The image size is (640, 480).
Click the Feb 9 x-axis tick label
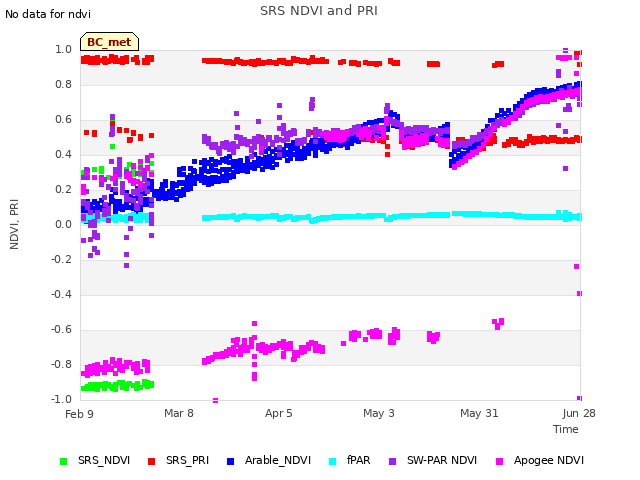(79, 414)
